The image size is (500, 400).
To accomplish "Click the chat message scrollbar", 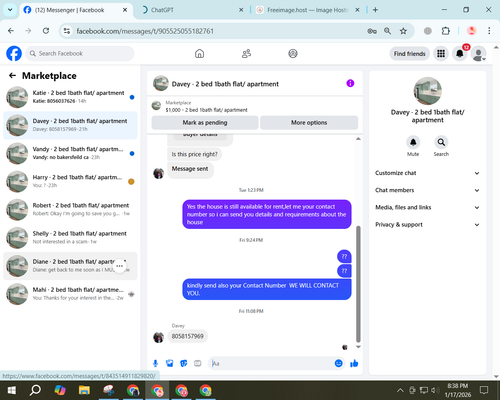I will [358, 284].
